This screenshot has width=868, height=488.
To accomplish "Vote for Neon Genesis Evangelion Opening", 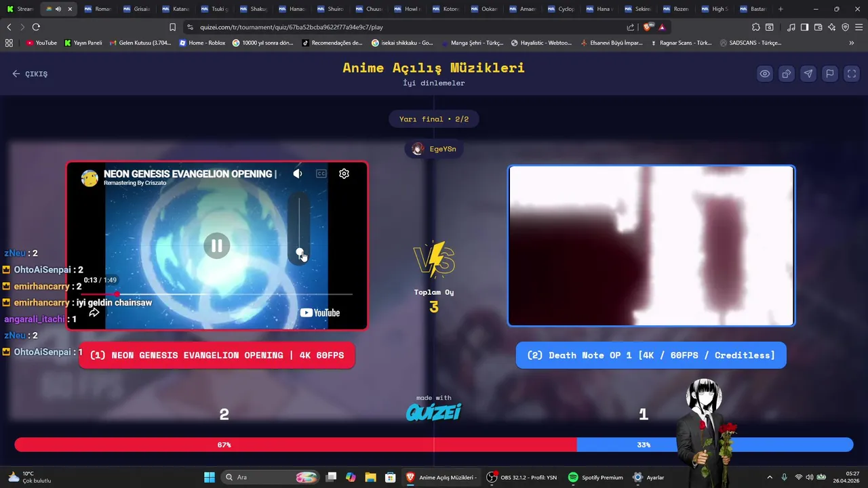I will 217,355.
